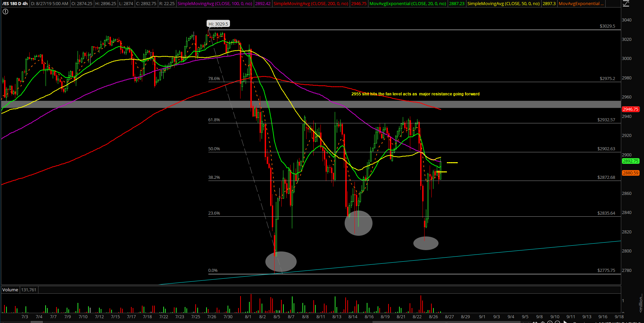Viewport: 644px width, 323px height.
Task: Click the gray ellipse at the 8/26 low
Action: tap(426, 243)
